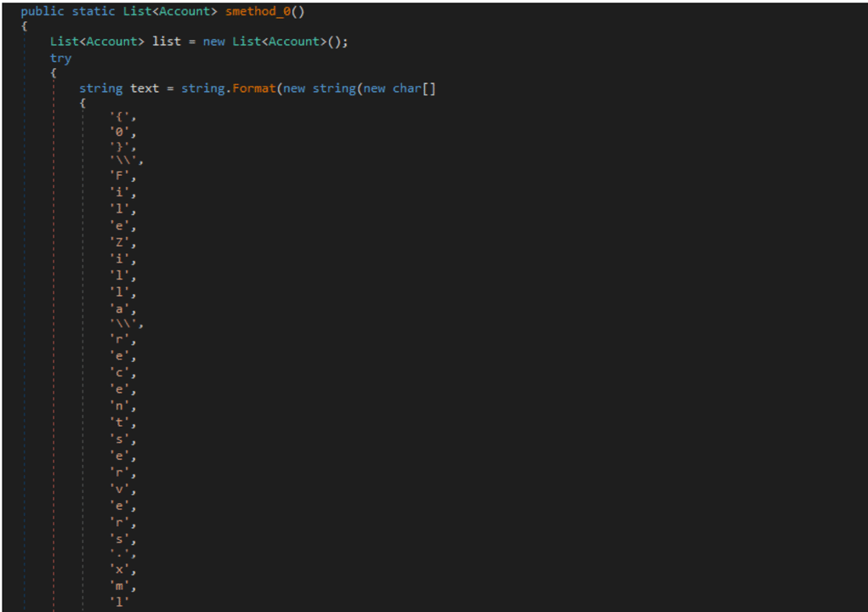The image size is (868, 612).
Task: Click the 'a' character literal
Action: [120, 309]
